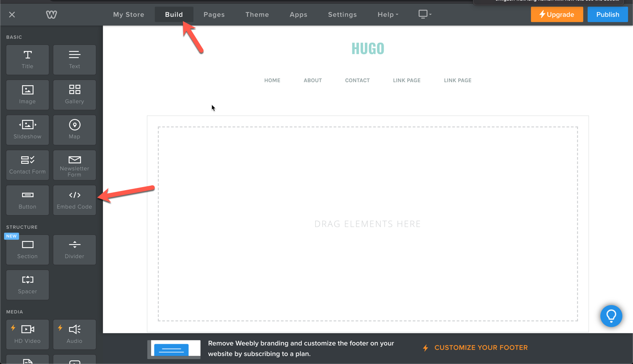The width and height of the screenshot is (633, 364).
Task: Expand the Help menu
Action: click(388, 14)
